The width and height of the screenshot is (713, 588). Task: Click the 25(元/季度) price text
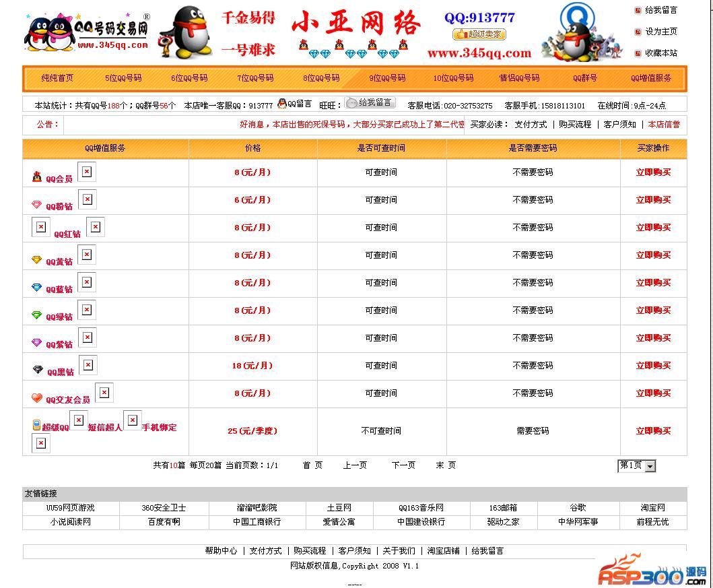(252, 430)
